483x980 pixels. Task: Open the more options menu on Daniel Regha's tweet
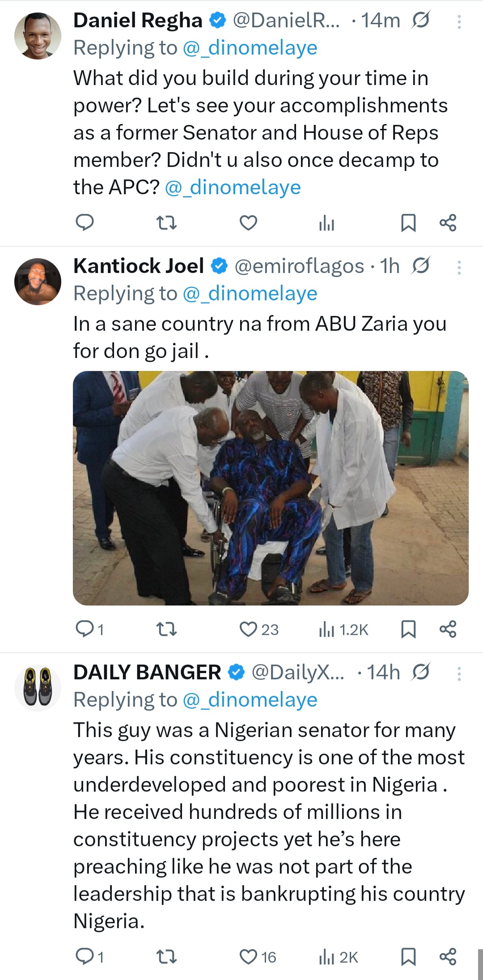(x=459, y=21)
